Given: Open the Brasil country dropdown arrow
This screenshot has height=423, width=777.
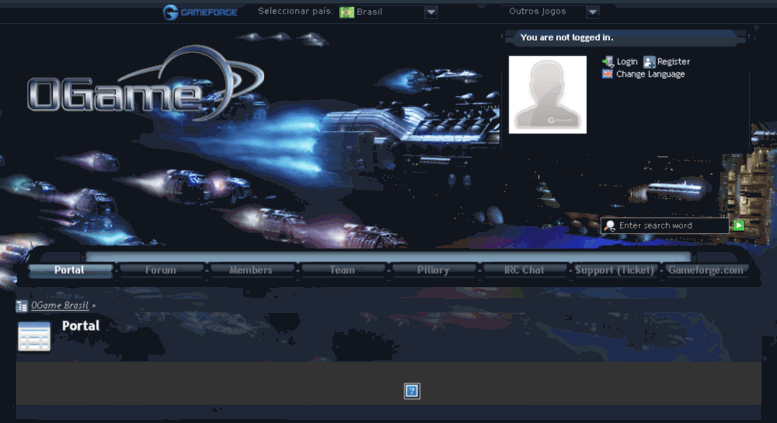Looking at the screenshot, I should click(x=431, y=12).
